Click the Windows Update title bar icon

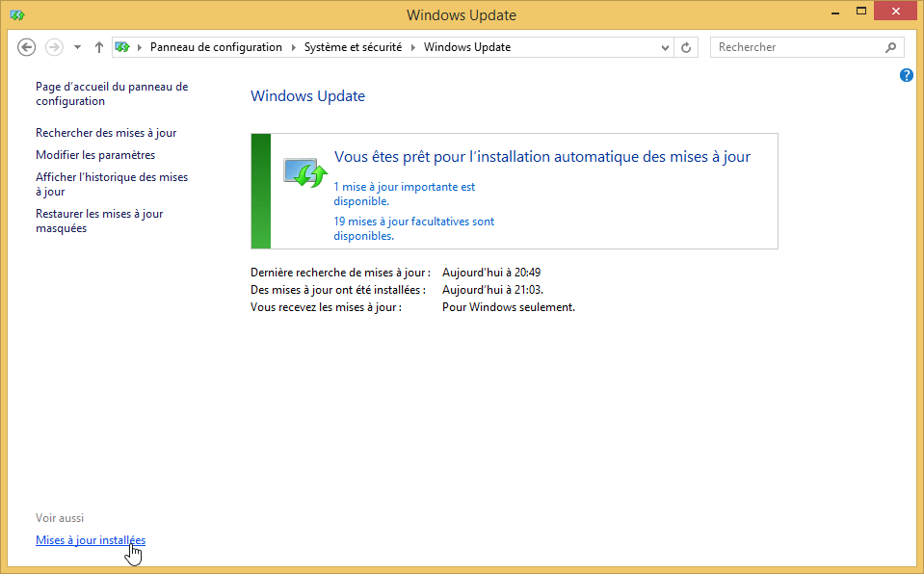[x=17, y=14]
